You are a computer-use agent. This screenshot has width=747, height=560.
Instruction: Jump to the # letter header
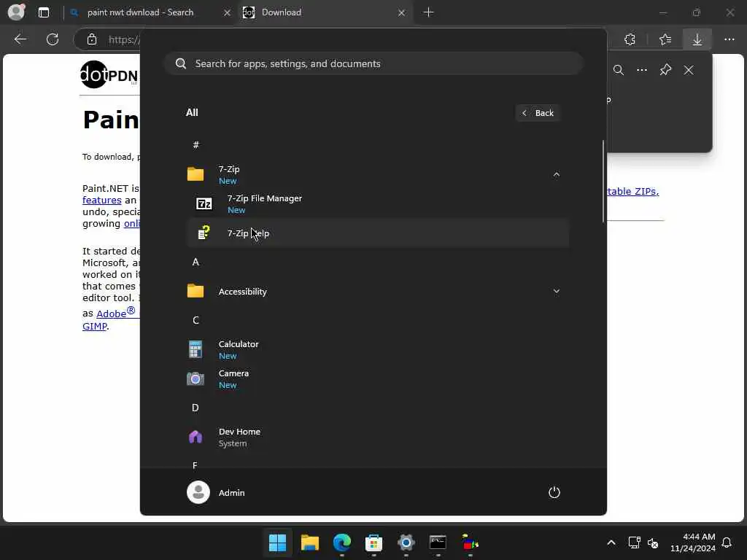[196, 145]
